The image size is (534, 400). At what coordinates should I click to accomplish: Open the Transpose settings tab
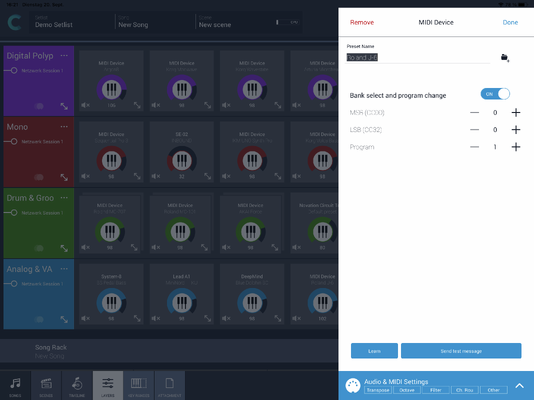pos(378,390)
